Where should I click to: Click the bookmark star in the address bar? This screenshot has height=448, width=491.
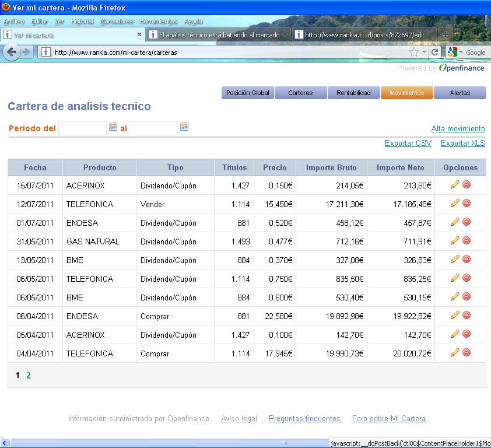coord(414,52)
